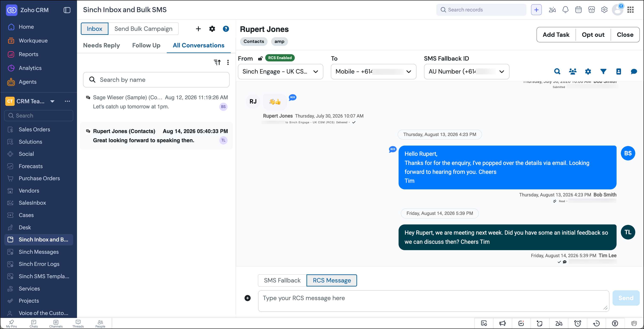Open the marketplace store icon
This screenshot has height=329, width=644.
pyautogui.click(x=591, y=10)
